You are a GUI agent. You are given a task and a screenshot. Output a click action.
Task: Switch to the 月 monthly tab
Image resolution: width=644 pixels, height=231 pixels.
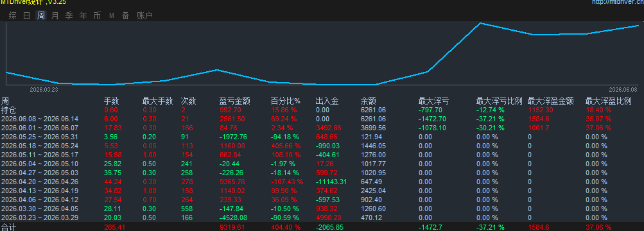click(x=55, y=16)
